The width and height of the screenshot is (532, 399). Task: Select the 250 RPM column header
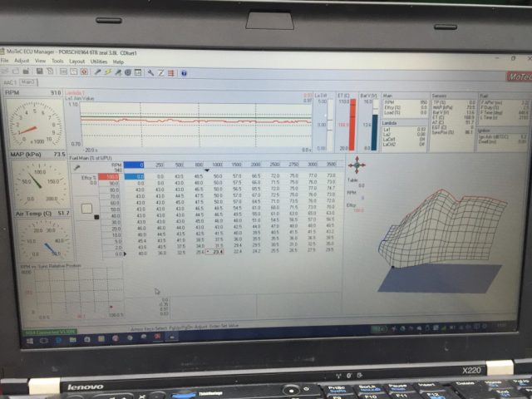point(159,165)
